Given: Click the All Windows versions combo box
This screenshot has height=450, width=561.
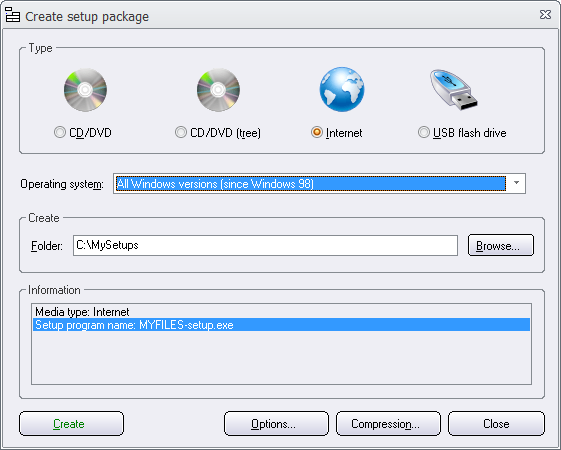Looking at the screenshot, I should click(x=319, y=184).
